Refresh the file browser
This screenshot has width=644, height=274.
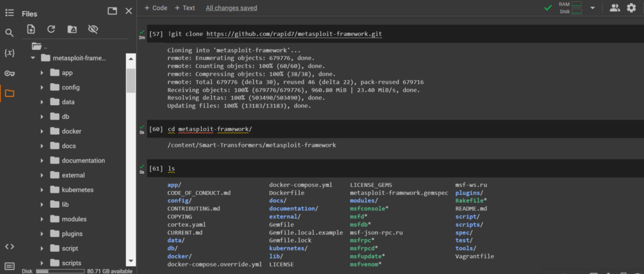[51, 29]
